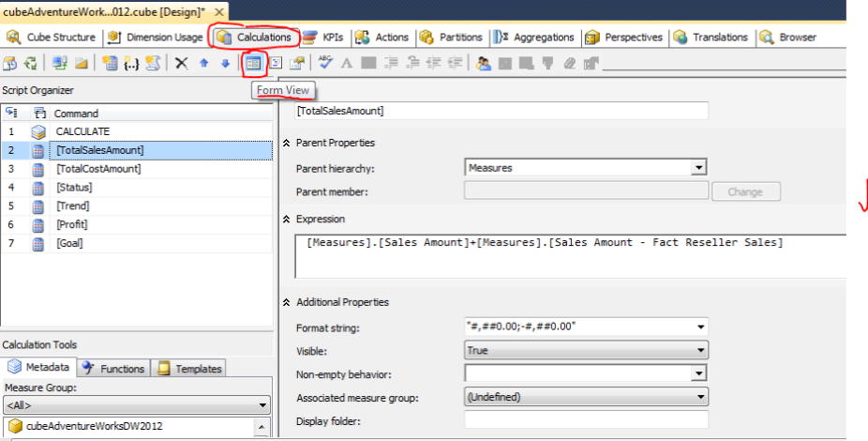Go to the Partitions tab

click(x=451, y=38)
